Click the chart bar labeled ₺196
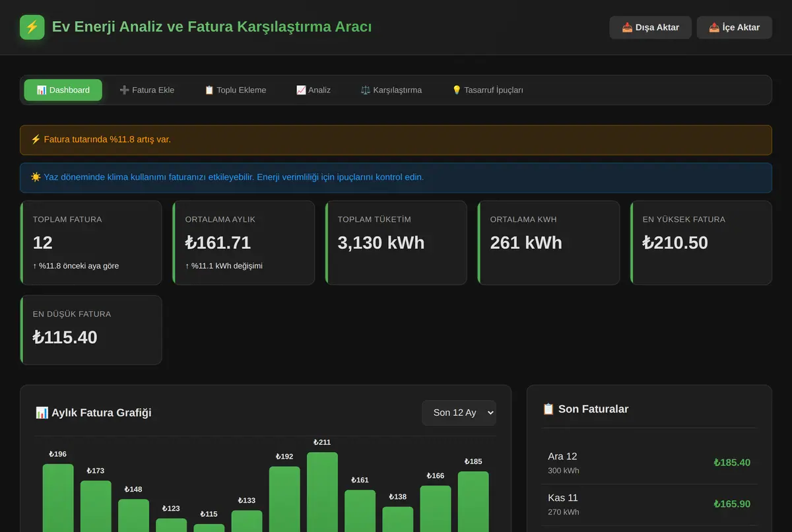Screen dimensions: 792x532 58,498
